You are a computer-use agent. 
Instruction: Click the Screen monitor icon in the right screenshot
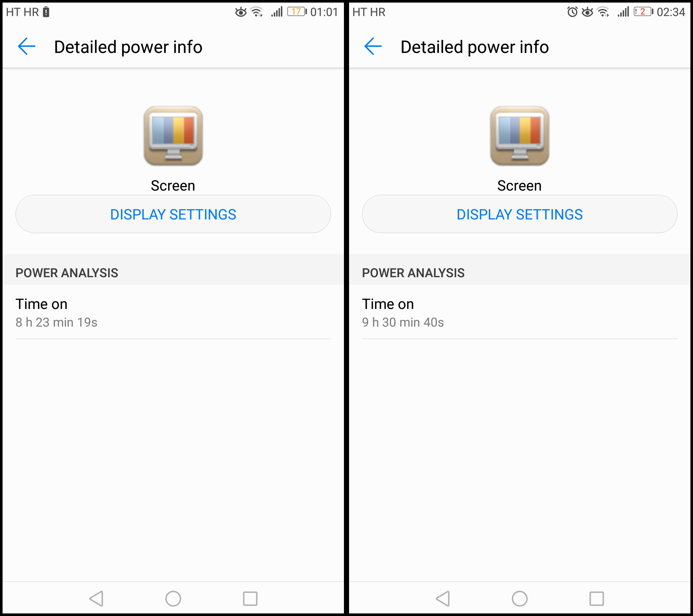(520, 136)
